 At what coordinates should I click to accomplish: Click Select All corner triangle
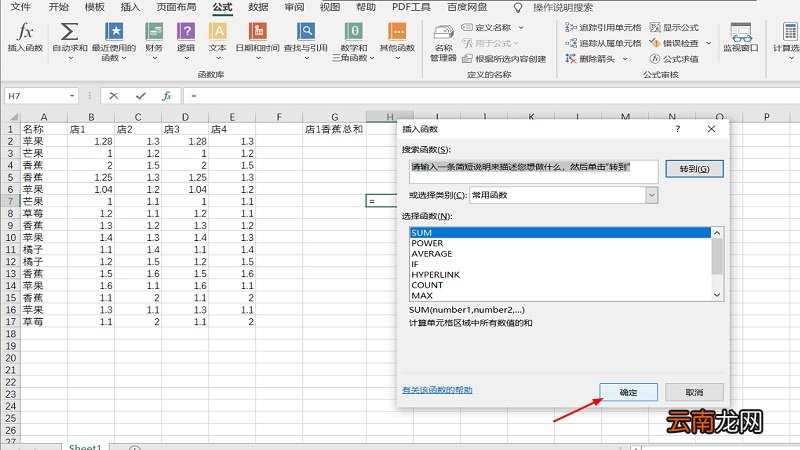tap(14, 117)
